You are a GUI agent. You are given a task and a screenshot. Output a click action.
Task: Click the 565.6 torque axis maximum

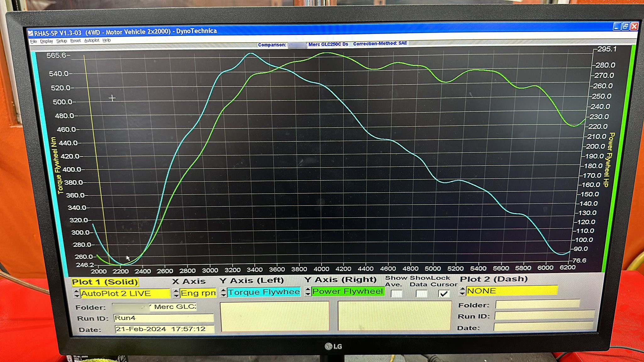tap(56, 56)
